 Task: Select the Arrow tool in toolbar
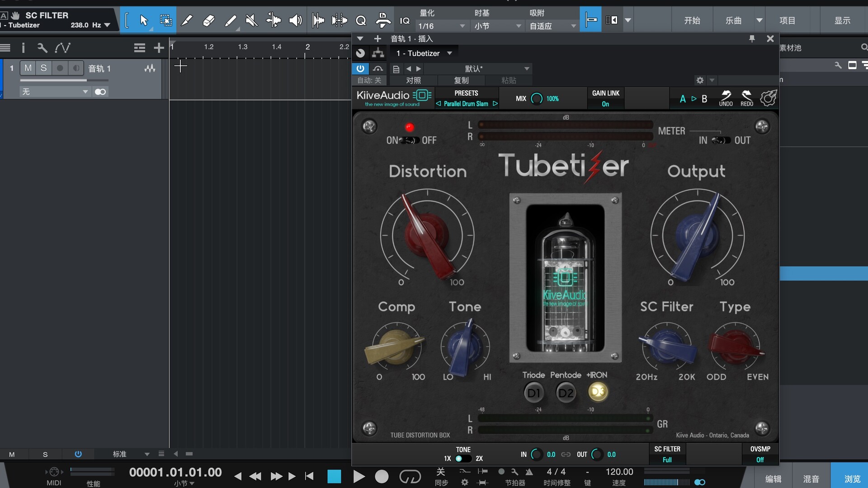coord(144,20)
